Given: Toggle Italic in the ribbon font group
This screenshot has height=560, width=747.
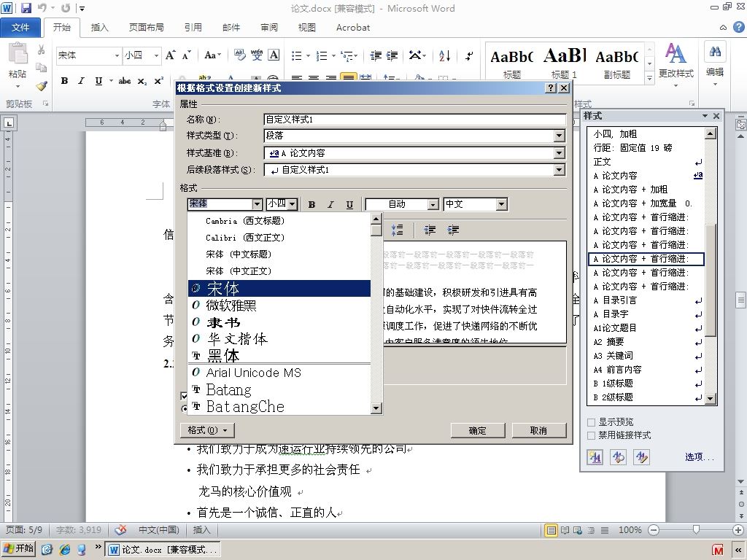Looking at the screenshot, I should pos(81,81).
